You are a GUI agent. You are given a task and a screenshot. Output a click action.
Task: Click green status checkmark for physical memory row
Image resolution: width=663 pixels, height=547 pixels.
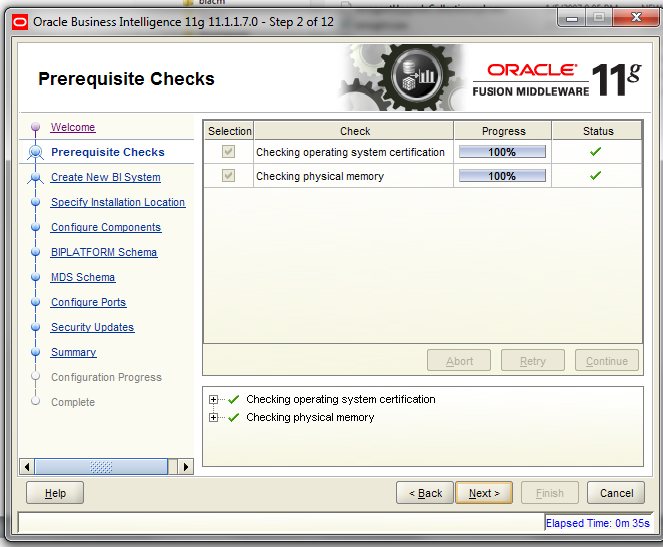pyautogui.click(x=595, y=175)
